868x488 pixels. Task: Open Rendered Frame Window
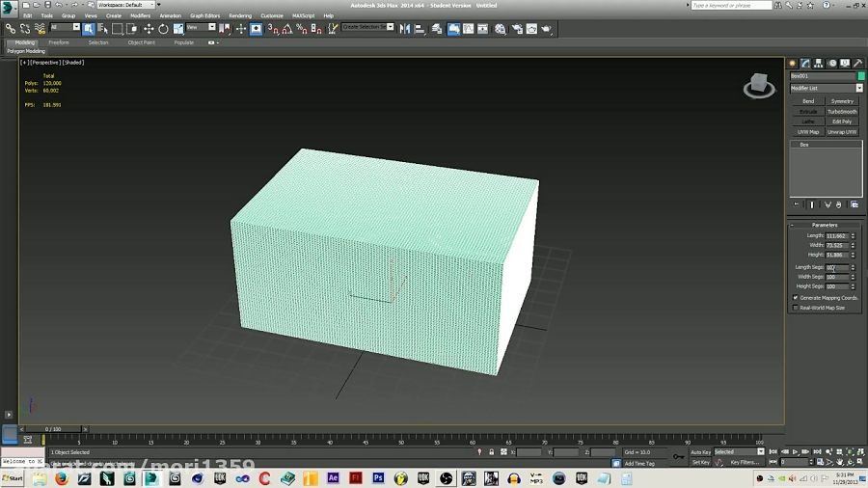point(531,29)
